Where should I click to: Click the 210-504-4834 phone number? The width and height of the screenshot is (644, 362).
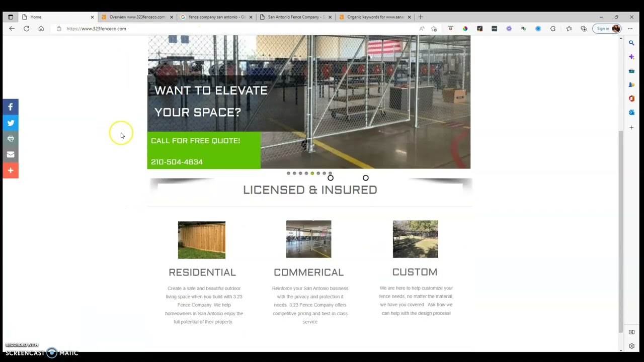177,162
